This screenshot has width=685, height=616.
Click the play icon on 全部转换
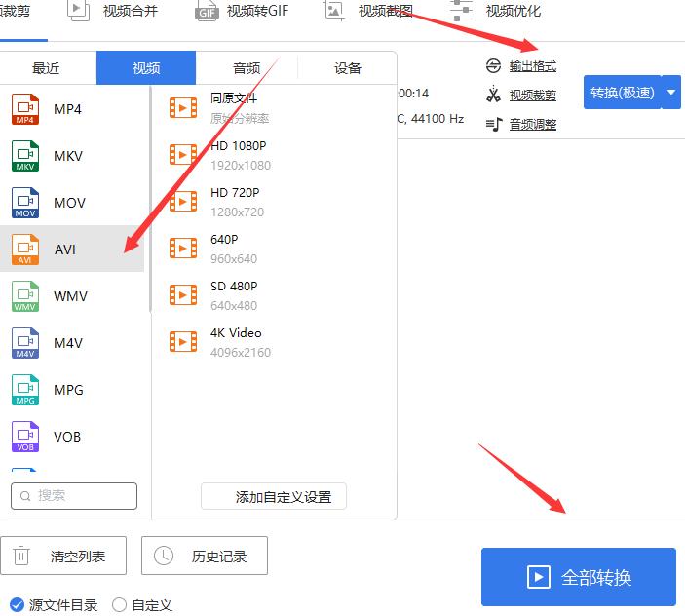538,577
